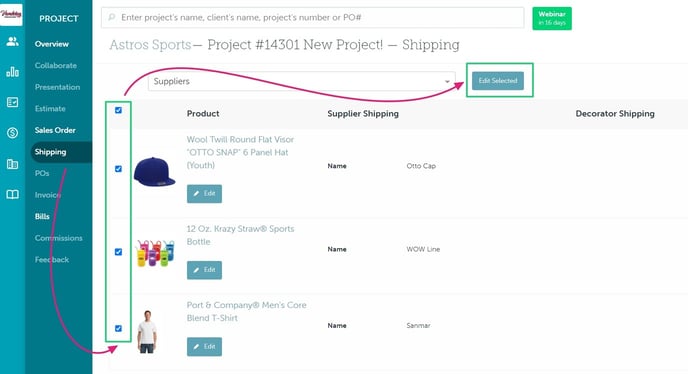Go to the POs section
Image resolution: width=688 pixels, height=374 pixels.
pyautogui.click(x=42, y=173)
